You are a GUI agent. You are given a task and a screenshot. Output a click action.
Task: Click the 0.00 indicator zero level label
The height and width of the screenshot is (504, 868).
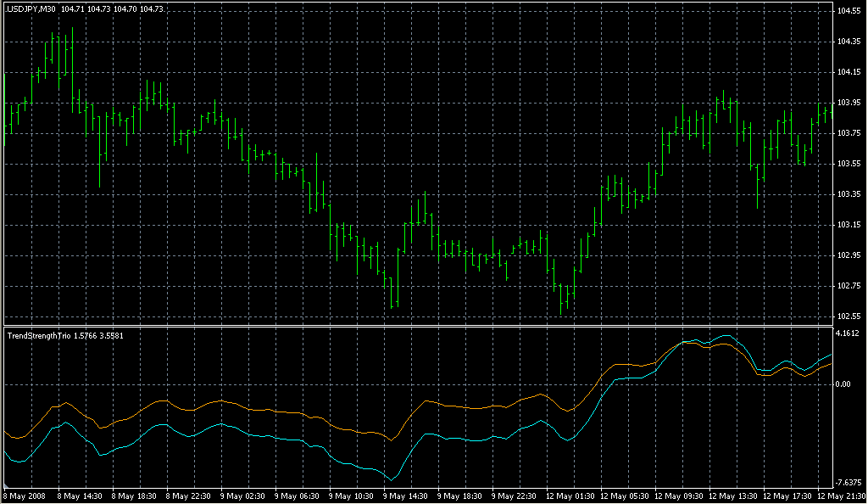click(843, 384)
